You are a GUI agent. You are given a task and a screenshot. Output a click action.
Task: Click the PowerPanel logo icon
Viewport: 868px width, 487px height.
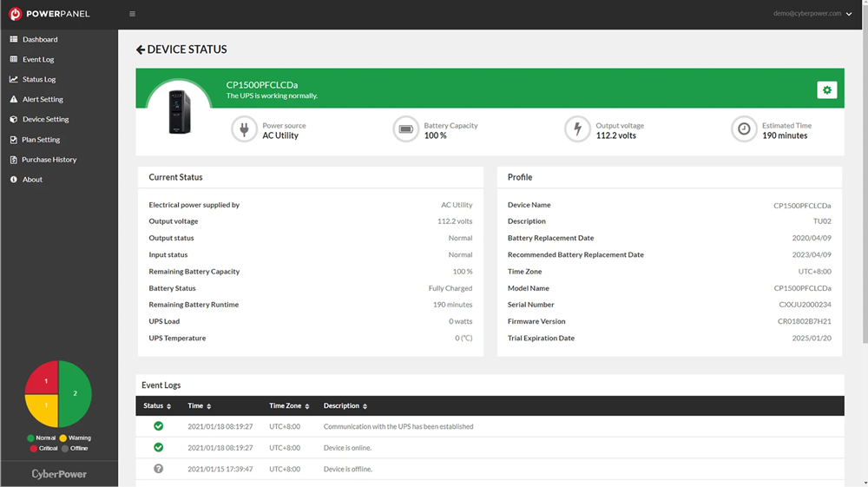click(x=16, y=14)
